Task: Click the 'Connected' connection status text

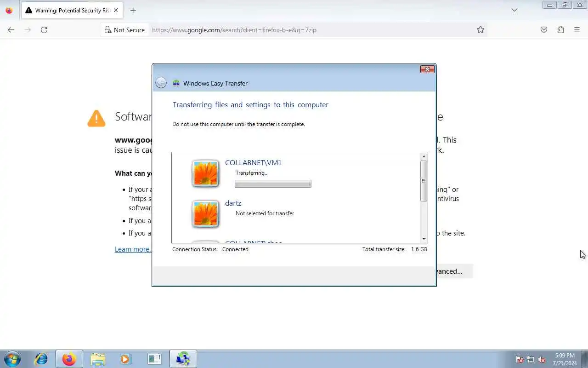Action: tap(235, 249)
